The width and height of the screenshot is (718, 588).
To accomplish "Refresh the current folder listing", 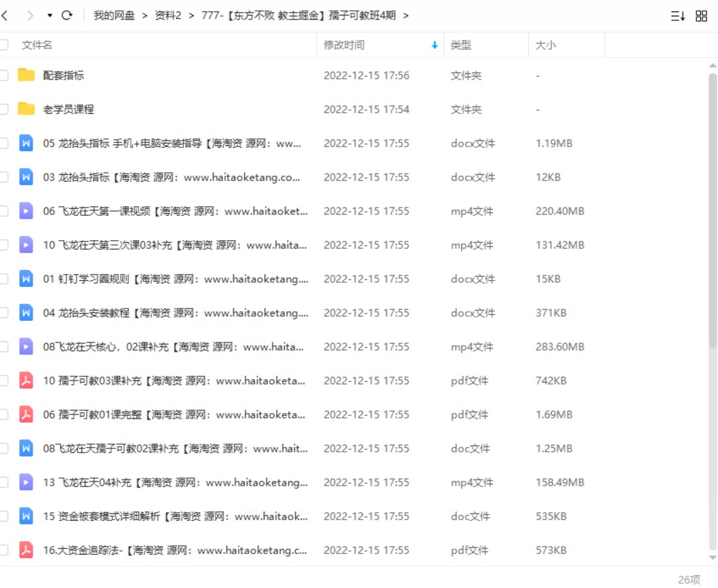I will pyautogui.click(x=67, y=16).
